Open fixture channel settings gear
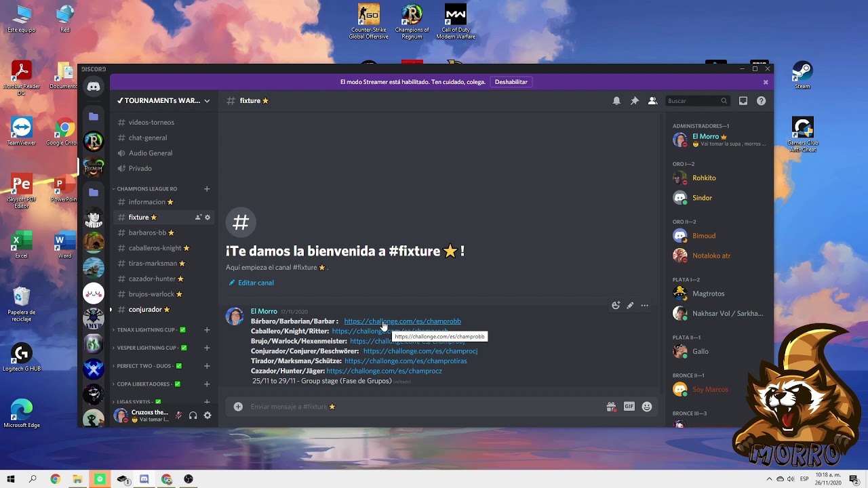The image size is (868, 488). click(x=208, y=218)
